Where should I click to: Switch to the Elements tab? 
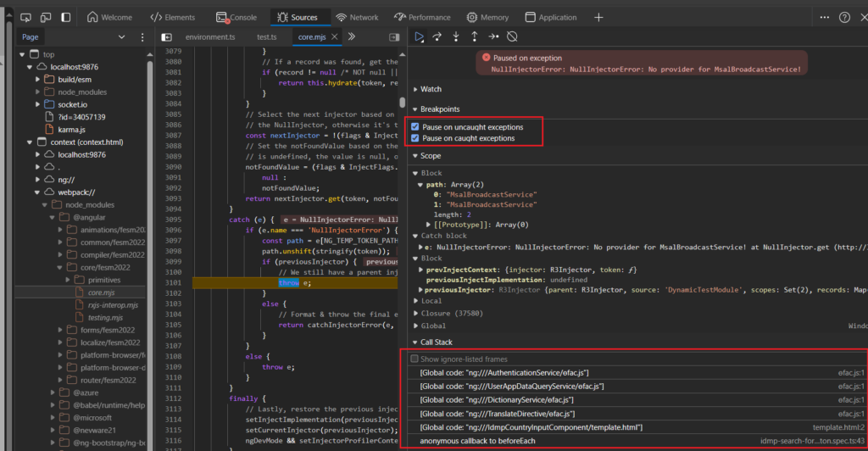click(173, 17)
